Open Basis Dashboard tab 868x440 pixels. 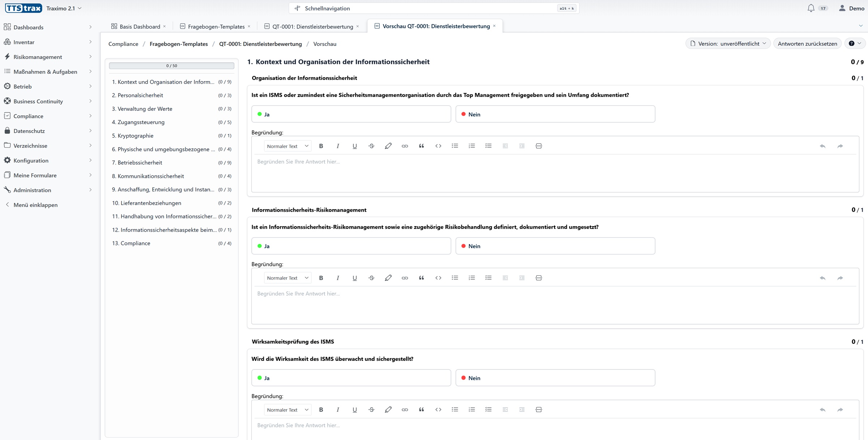[x=139, y=26]
